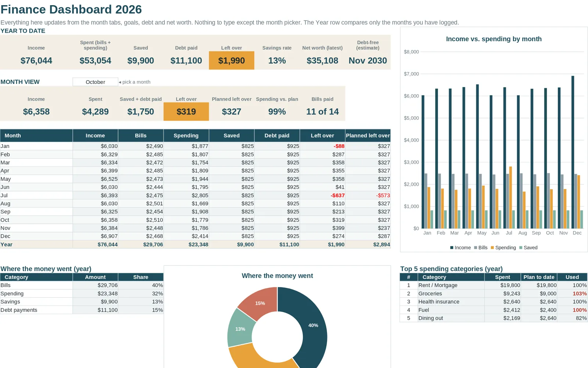Click the Month column header
This screenshot has height=368, width=588.
coord(36,135)
